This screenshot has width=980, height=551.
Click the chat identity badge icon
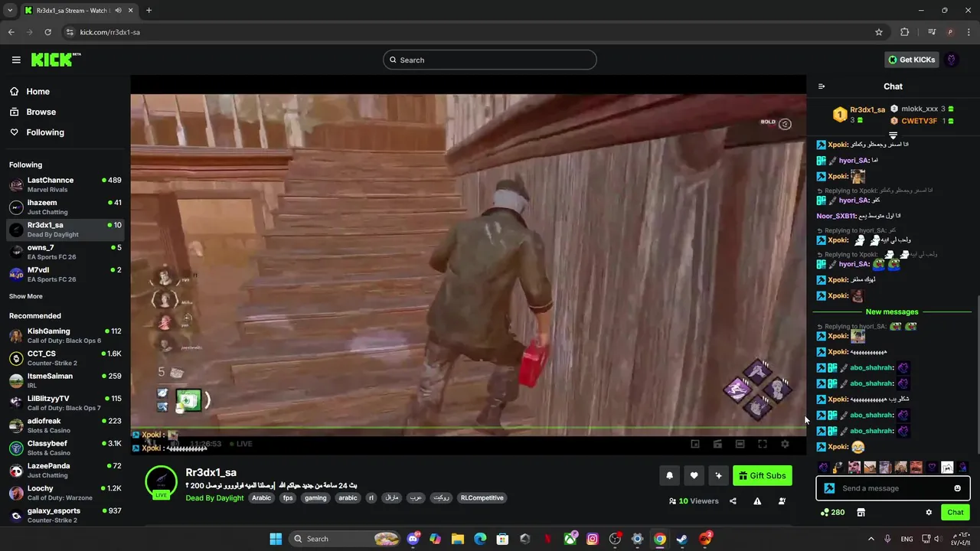pos(829,488)
